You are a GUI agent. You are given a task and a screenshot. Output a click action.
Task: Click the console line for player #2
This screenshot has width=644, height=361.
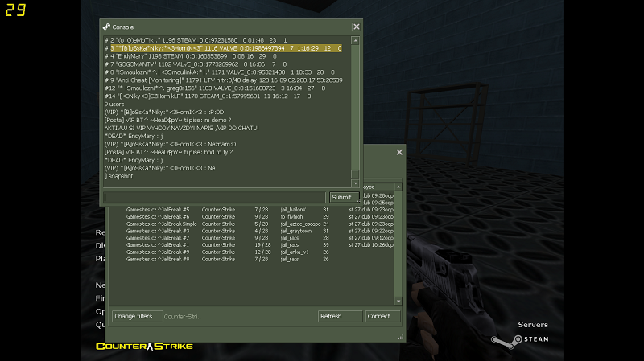click(x=196, y=40)
